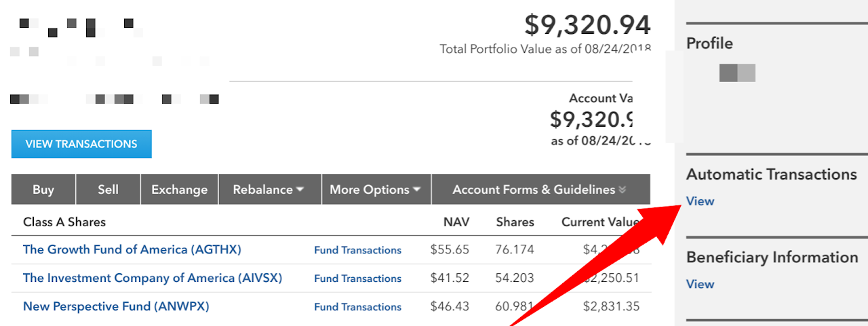The height and width of the screenshot is (326, 868).
Task: View Fund Transactions for AIVSX
Action: tap(358, 279)
